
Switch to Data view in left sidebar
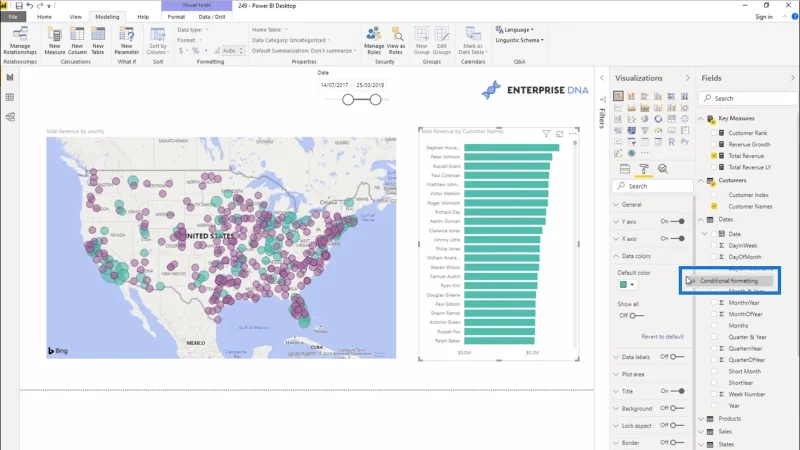point(10,97)
